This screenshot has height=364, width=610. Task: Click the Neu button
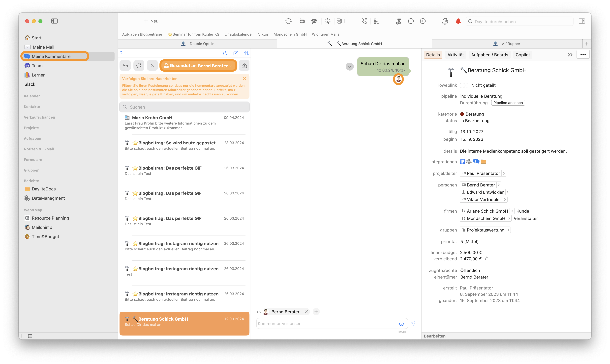(151, 21)
